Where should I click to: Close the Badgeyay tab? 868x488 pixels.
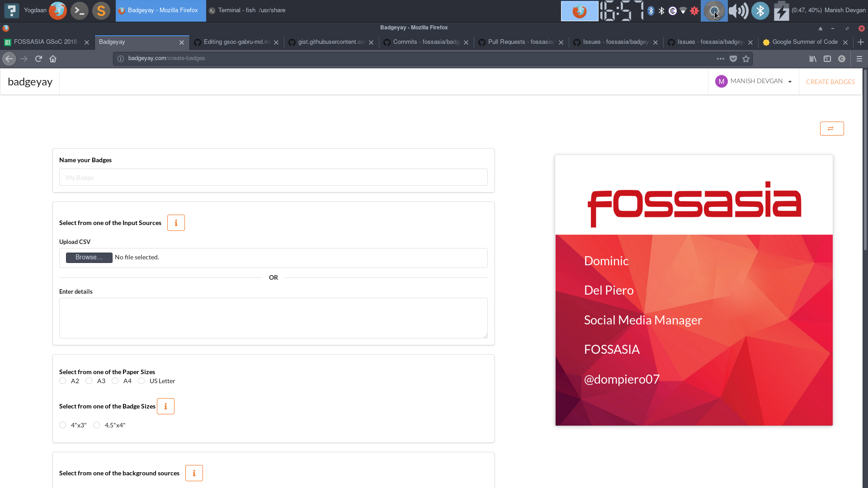click(x=182, y=42)
